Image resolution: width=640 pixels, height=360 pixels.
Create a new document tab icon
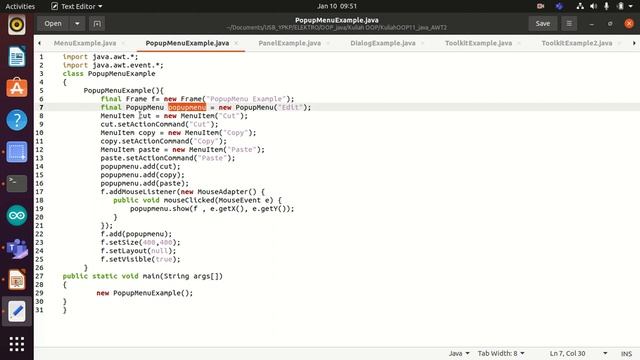click(x=97, y=24)
